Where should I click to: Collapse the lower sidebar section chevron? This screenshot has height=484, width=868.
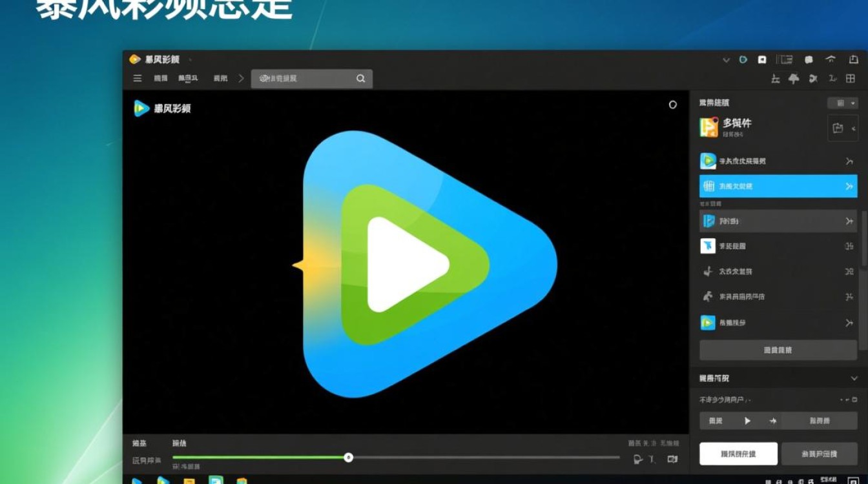click(853, 379)
